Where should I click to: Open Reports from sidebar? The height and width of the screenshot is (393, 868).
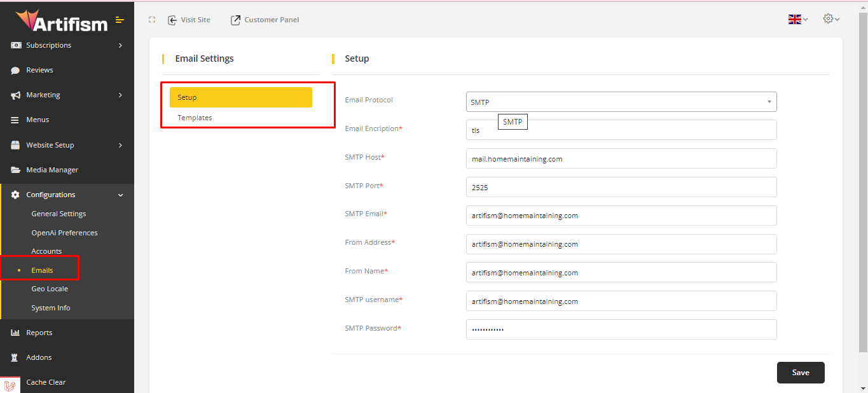39,333
